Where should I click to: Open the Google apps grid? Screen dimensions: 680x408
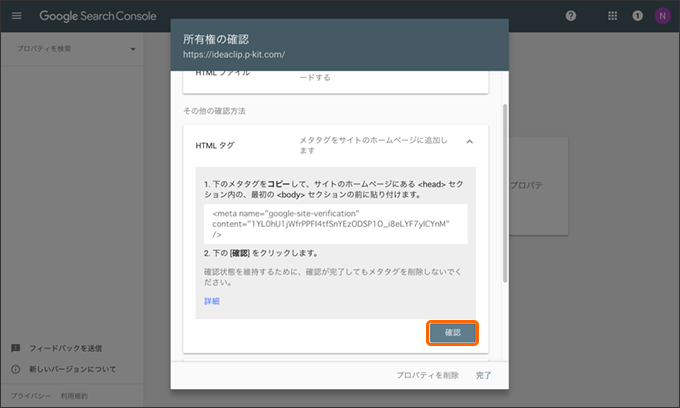612,16
